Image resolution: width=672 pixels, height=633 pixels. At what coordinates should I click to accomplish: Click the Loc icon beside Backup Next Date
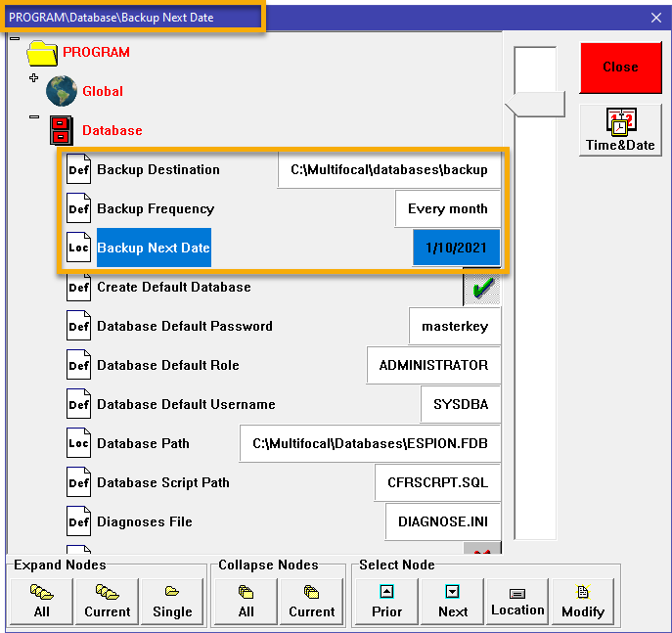tap(78, 248)
